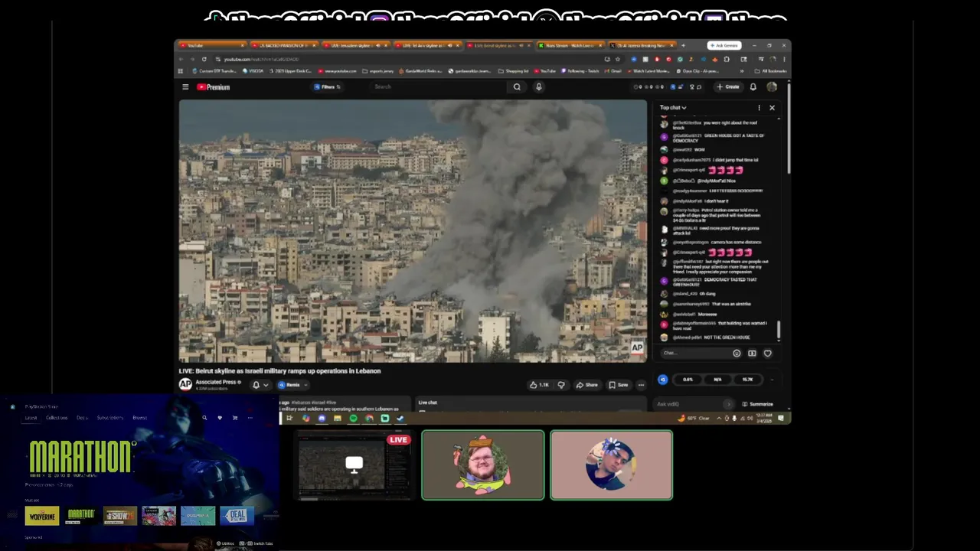Open live chat more options menu
This screenshot has width=980, height=551.
(x=759, y=108)
